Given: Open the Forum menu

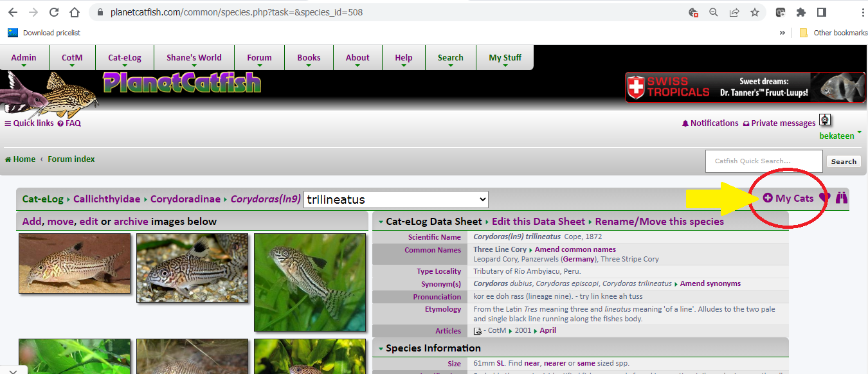Looking at the screenshot, I should (x=259, y=58).
